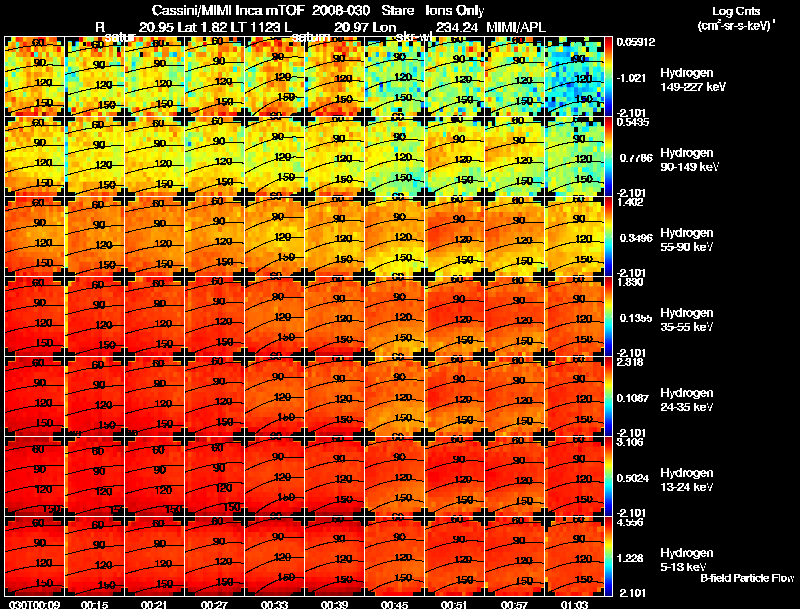
Task: Click the '01:03' time label
Action: 574,604
